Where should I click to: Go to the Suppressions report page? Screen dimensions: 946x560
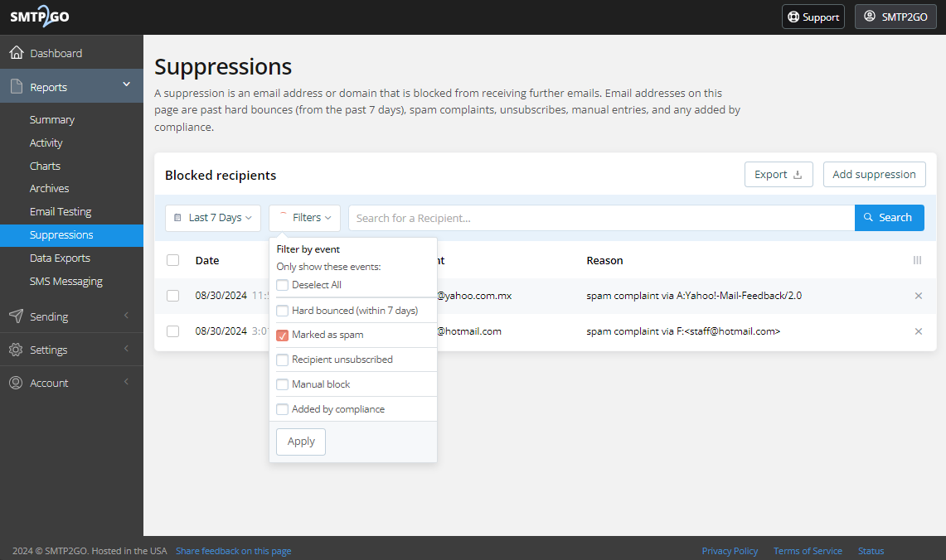[61, 234]
